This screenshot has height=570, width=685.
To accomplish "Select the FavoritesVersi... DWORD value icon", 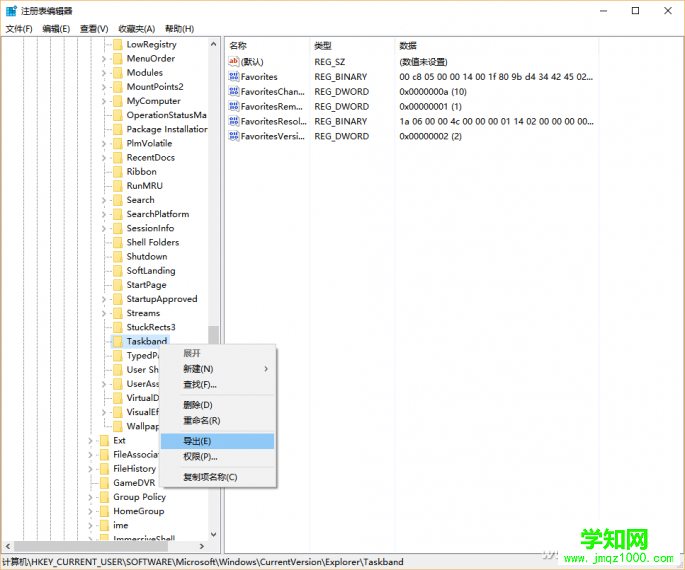I will tap(234, 136).
